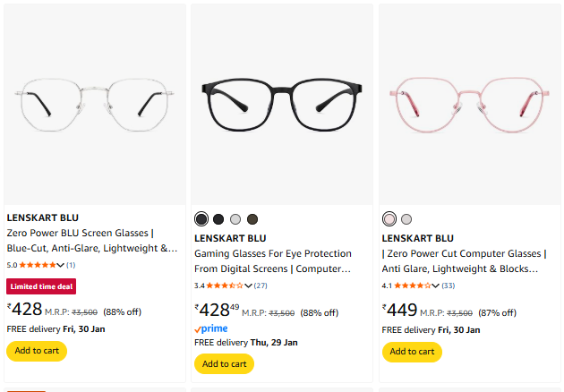Viewport: 564px width, 392px height.
Task: Select the grey swatch for computer glasses
Action: tap(406, 219)
